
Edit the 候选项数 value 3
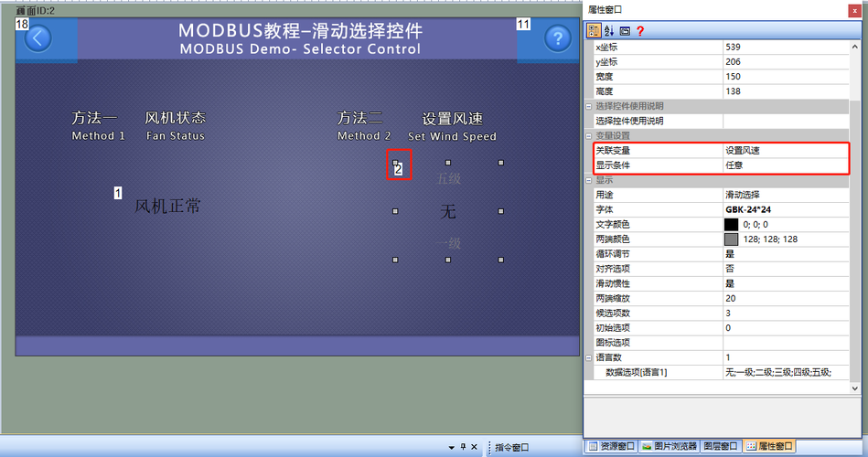pyautogui.click(x=786, y=314)
